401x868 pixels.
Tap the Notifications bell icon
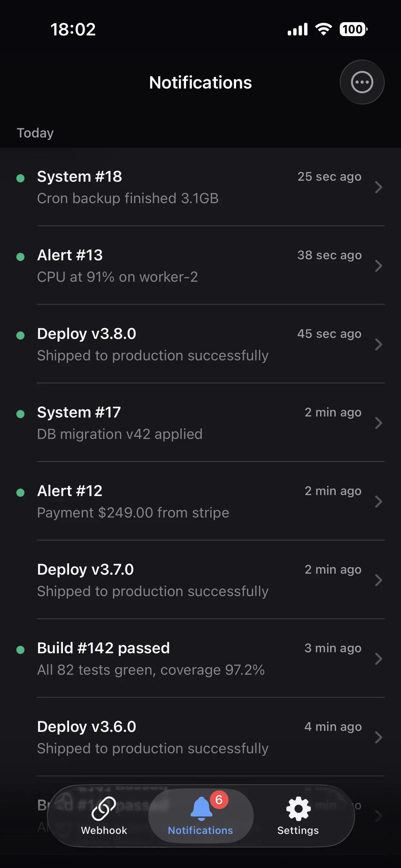(x=201, y=808)
